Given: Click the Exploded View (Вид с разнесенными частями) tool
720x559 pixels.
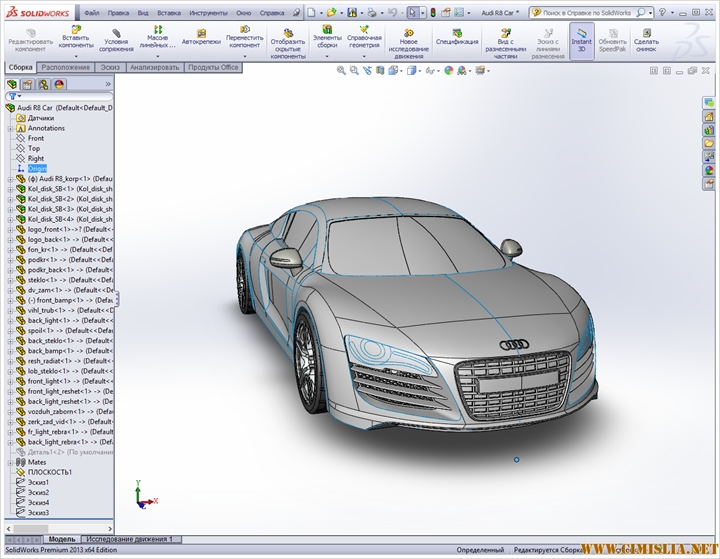Looking at the screenshot, I should pos(506,36).
